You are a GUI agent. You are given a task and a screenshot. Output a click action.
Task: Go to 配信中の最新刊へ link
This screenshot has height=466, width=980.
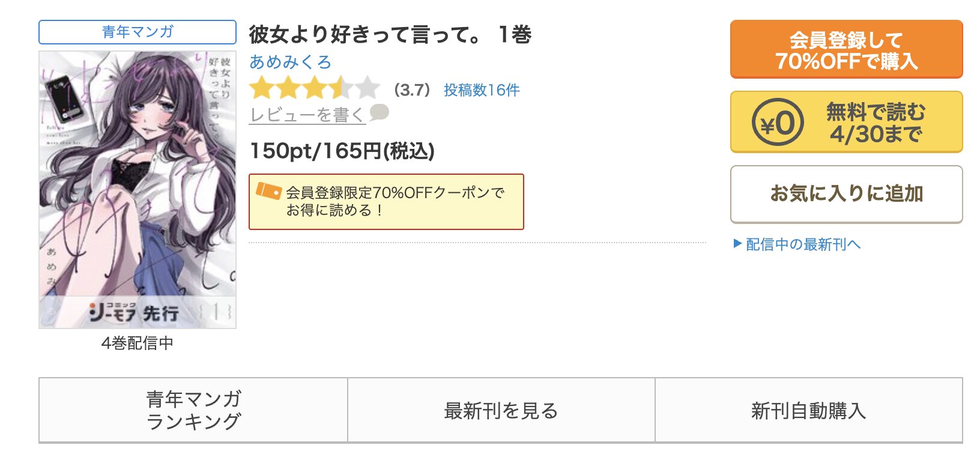pyautogui.click(x=803, y=244)
